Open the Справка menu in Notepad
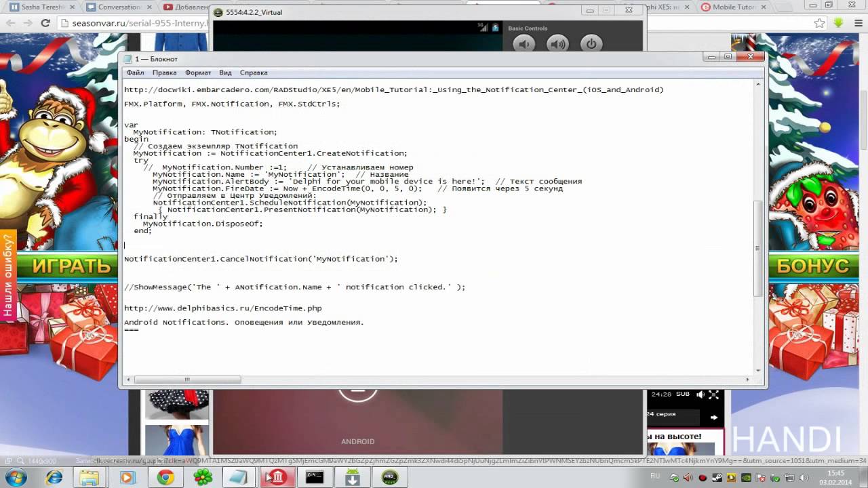The height and width of the screenshot is (488, 868). pos(254,73)
